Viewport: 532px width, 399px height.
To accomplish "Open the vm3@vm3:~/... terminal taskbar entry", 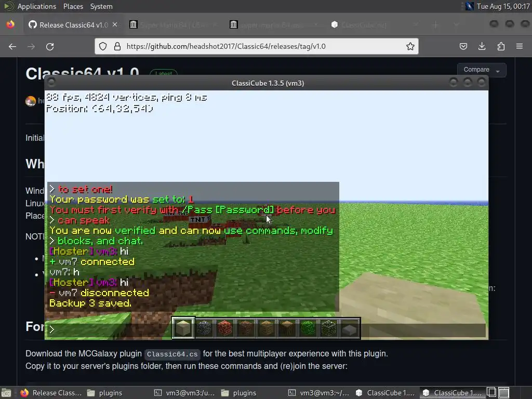I will coord(319,393).
